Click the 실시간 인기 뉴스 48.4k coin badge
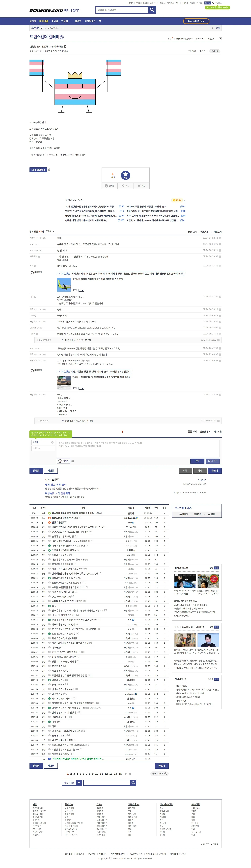 click(x=177, y=200)
